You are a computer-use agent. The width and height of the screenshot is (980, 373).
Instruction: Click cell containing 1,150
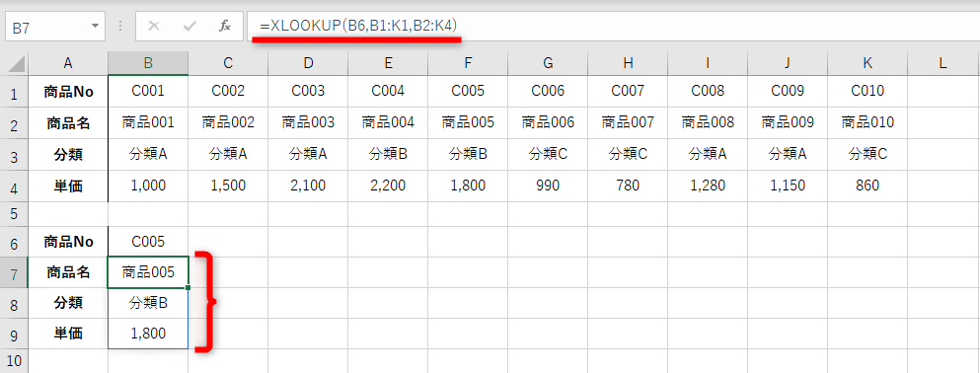[x=789, y=186]
